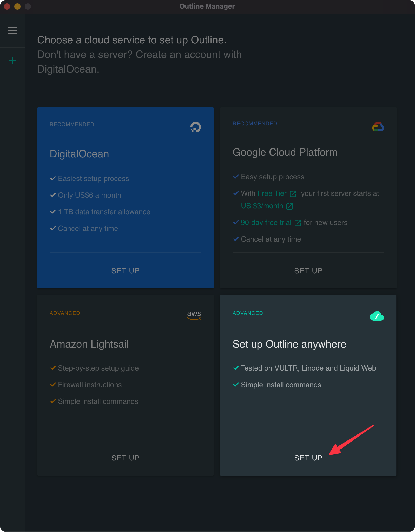Click 'Tested on VULTR, Linode and Liquid Web'
This screenshot has height=532, width=415.
click(308, 368)
